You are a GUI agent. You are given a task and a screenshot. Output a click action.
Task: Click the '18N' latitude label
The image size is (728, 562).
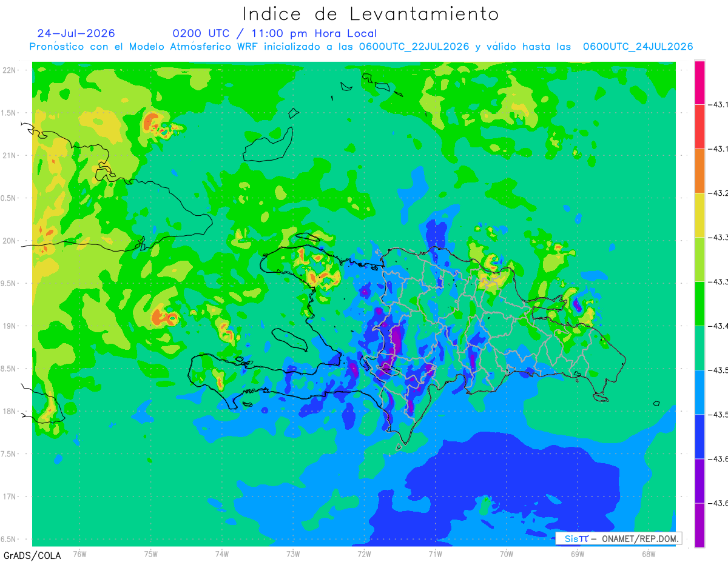tap(10, 411)
